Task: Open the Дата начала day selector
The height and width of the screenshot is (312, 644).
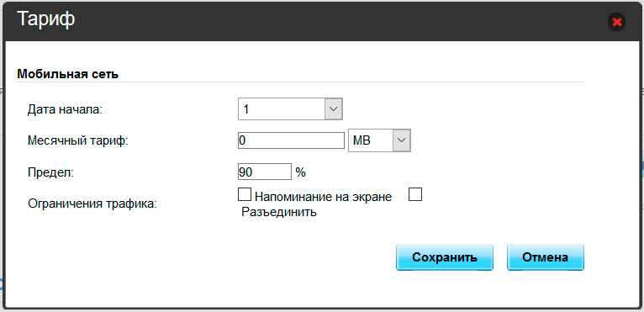Action: click(290, 109)
